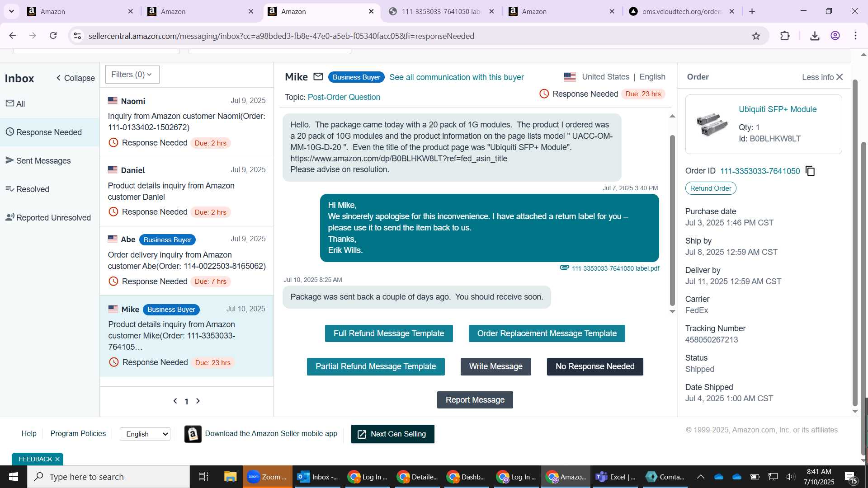Switch to the 111-3353033-7641050 label tab

pos(441,12)
